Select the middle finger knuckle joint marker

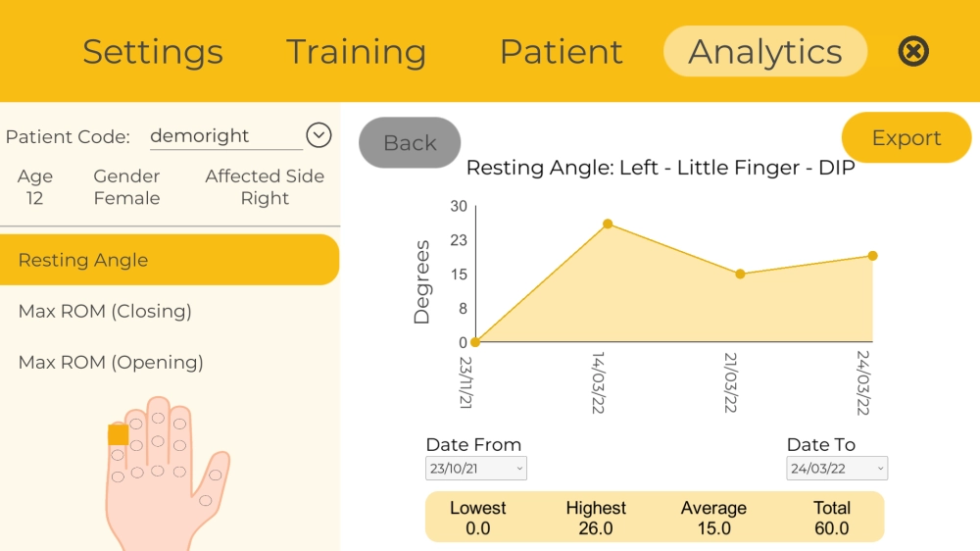160,469
